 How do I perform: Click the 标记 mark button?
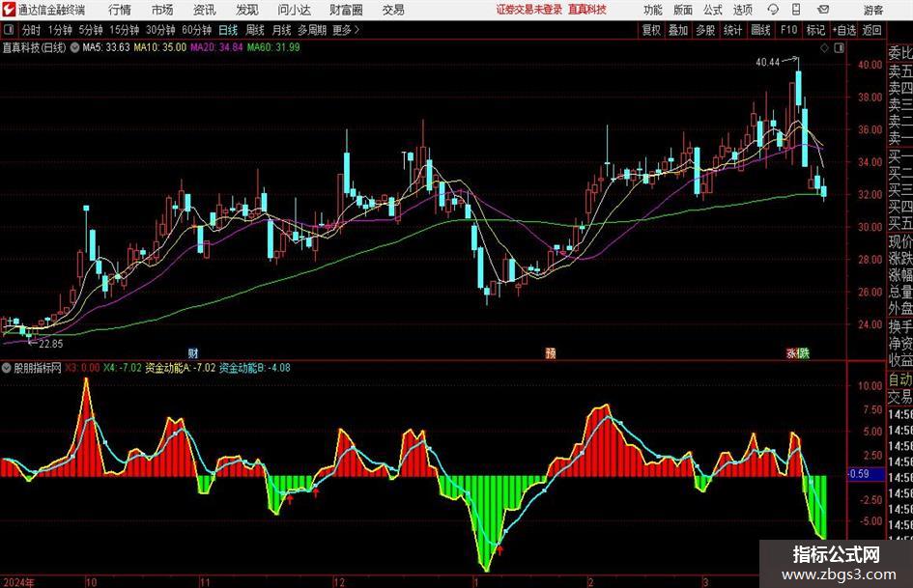click(x=815, y=30)
